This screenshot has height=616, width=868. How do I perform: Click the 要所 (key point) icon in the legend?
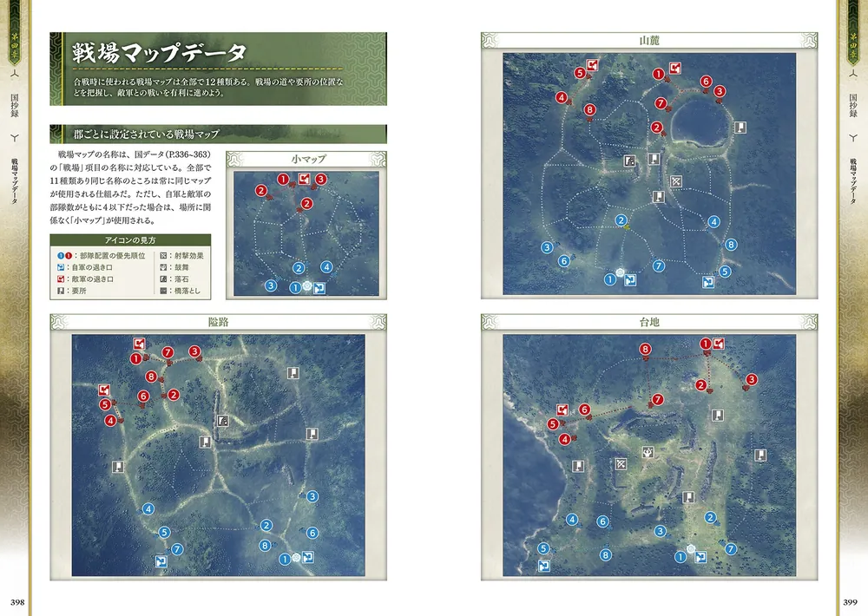(x=60, y=290)
